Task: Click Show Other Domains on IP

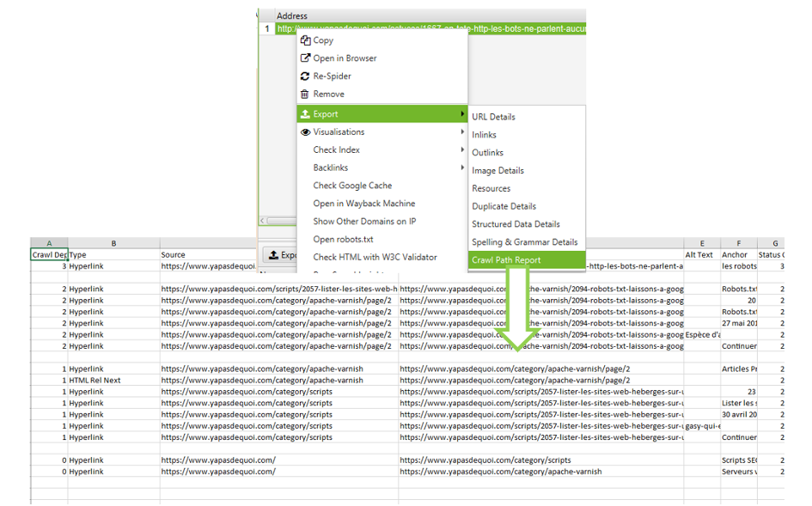Action: pyautogui.click(x=363, y=222)
